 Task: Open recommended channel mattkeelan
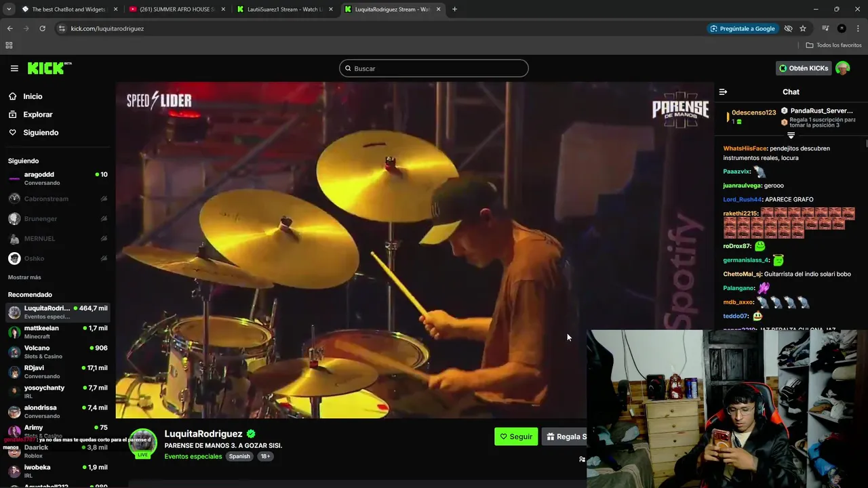58,332
